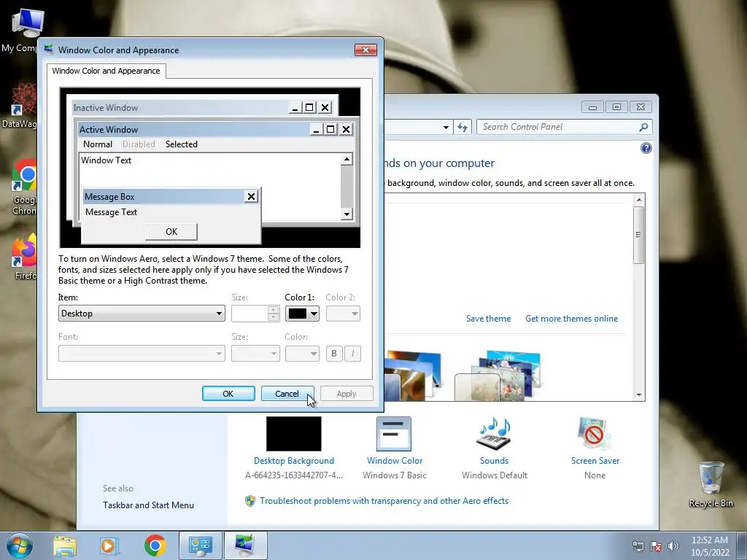Screen dimensions: 747x560
Task: Click Get more themes online link
Action: [571, 319]
